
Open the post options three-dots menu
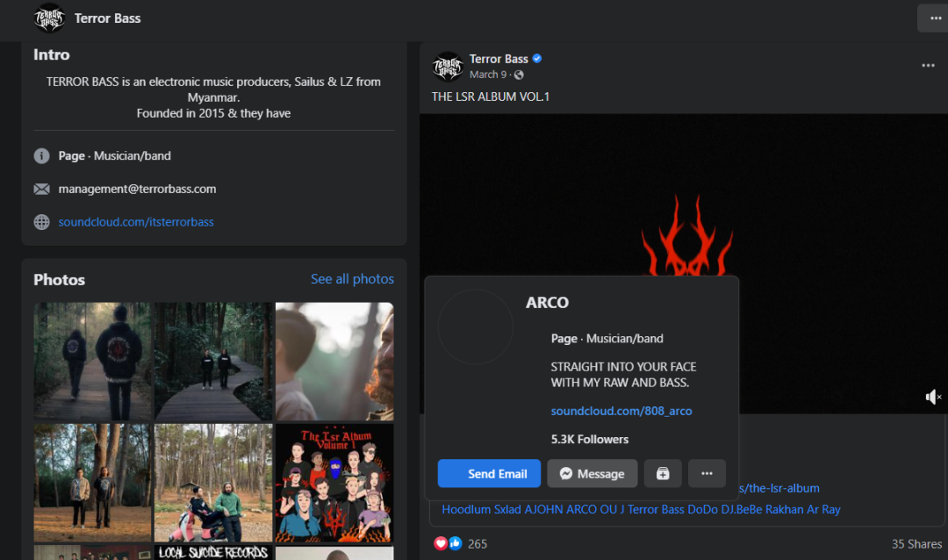click(x=928, y=65)
